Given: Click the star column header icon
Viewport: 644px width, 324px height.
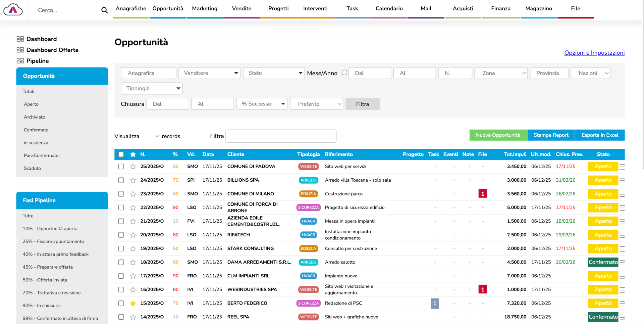Looking at the screenshot, I should coord(133,154).
